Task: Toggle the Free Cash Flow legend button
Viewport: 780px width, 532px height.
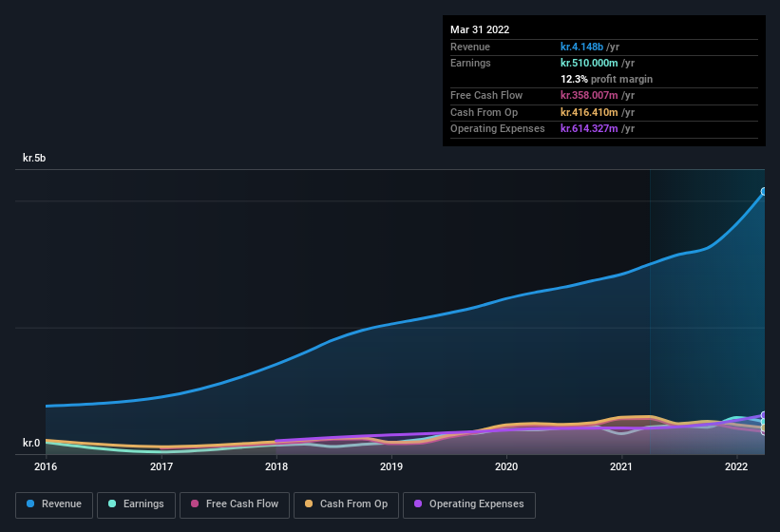Action: coord(235,504)
